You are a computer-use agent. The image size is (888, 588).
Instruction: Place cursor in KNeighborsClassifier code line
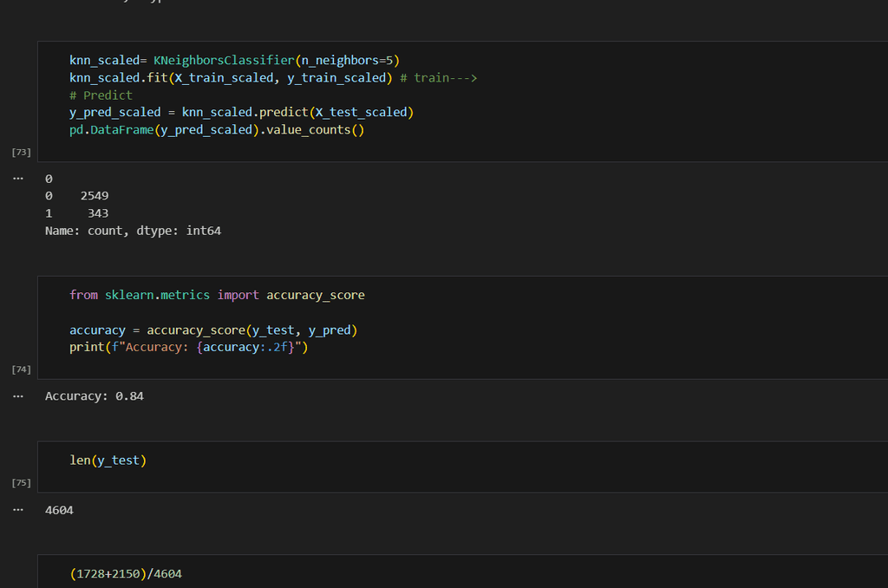click(x=234, y=61)
